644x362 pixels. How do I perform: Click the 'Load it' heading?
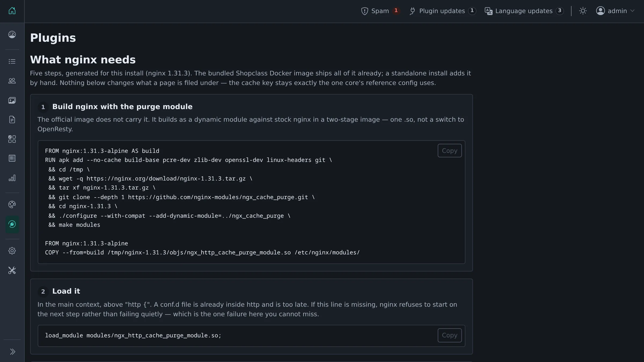click(x=66, y=291)
